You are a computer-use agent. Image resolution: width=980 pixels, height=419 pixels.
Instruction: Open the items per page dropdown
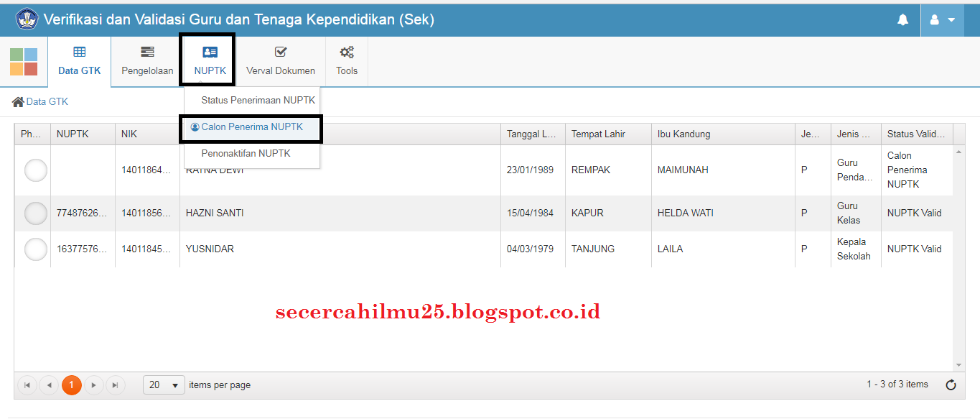164,385
